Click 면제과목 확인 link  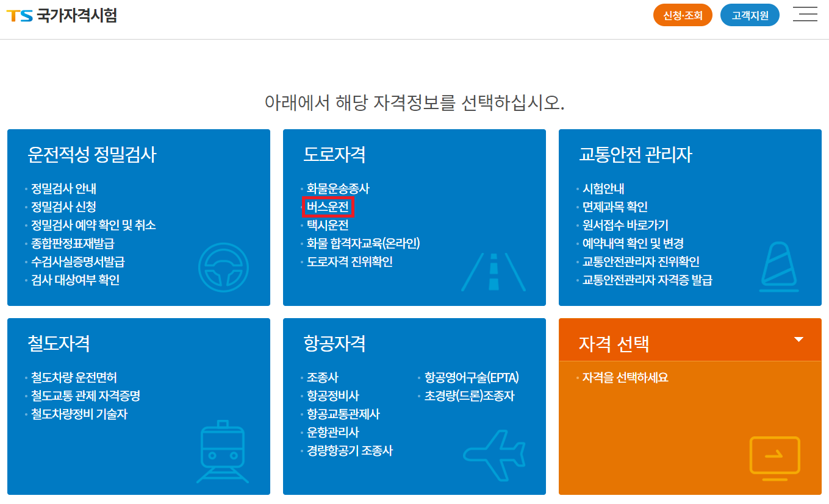click(615, 207)
